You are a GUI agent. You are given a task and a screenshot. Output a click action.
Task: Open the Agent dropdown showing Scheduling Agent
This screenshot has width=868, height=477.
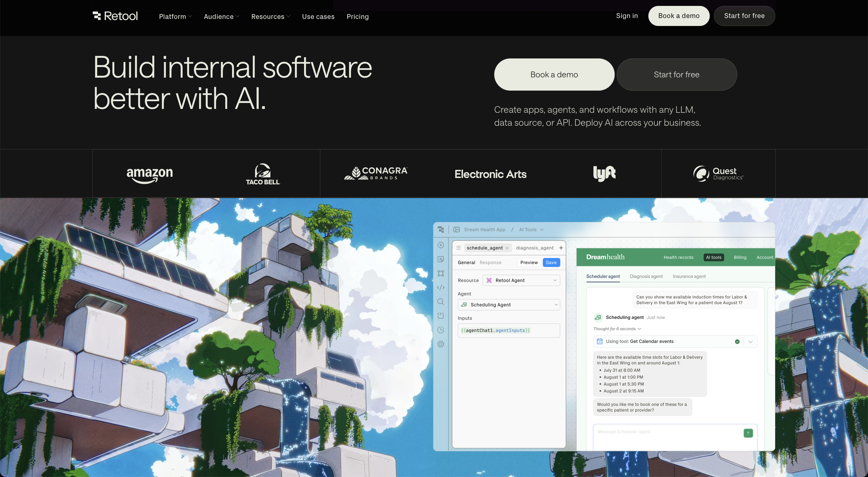coord(509,305)
